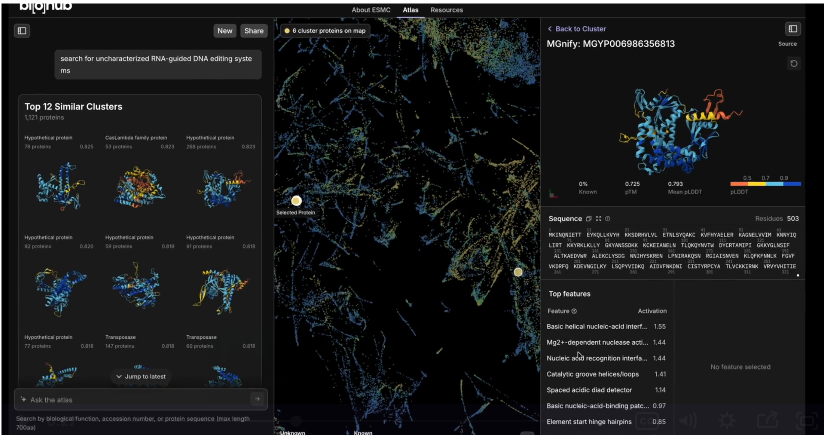Select Basic nucleic-acid-binding patch feature

click(x=606, y=406)
